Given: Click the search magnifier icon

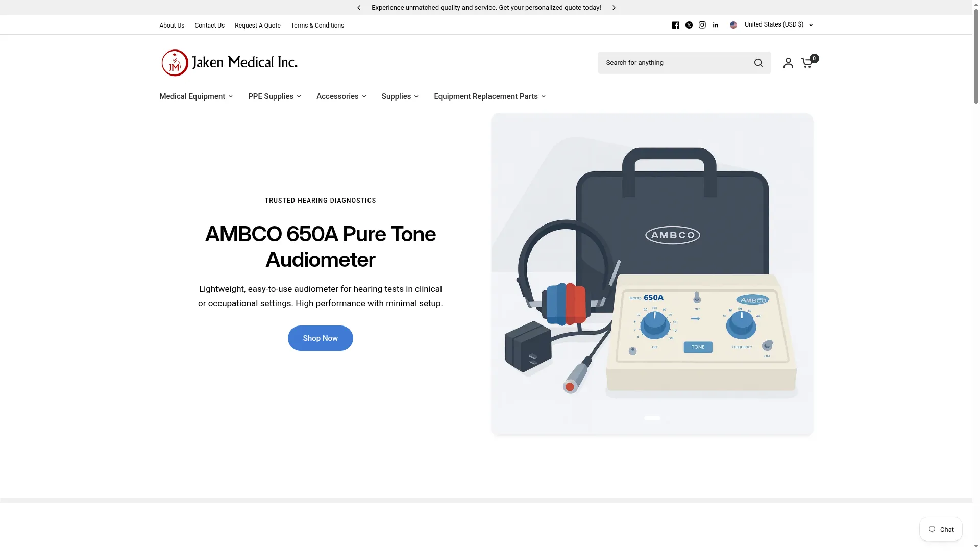Looking at the screenshot, I should [x=758, y=63].
